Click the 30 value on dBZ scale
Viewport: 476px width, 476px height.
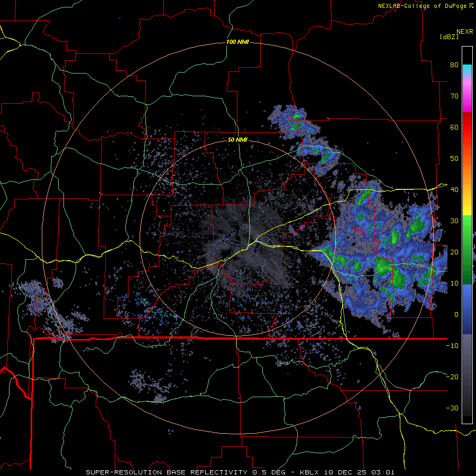[x=454, y=221]
